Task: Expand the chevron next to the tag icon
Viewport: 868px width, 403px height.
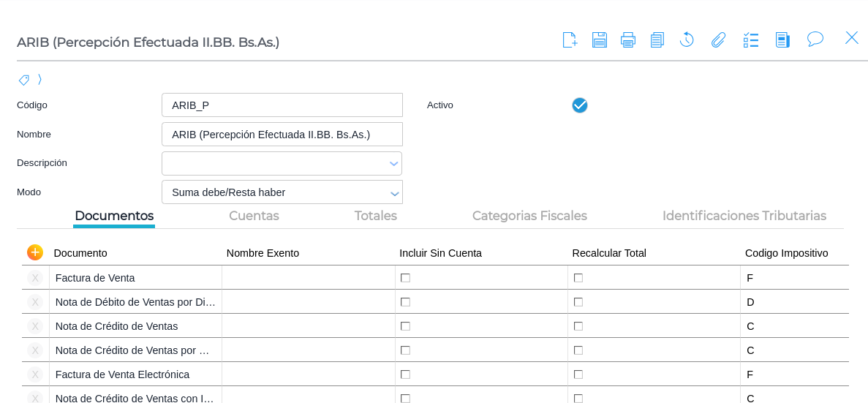Action: 39,79
